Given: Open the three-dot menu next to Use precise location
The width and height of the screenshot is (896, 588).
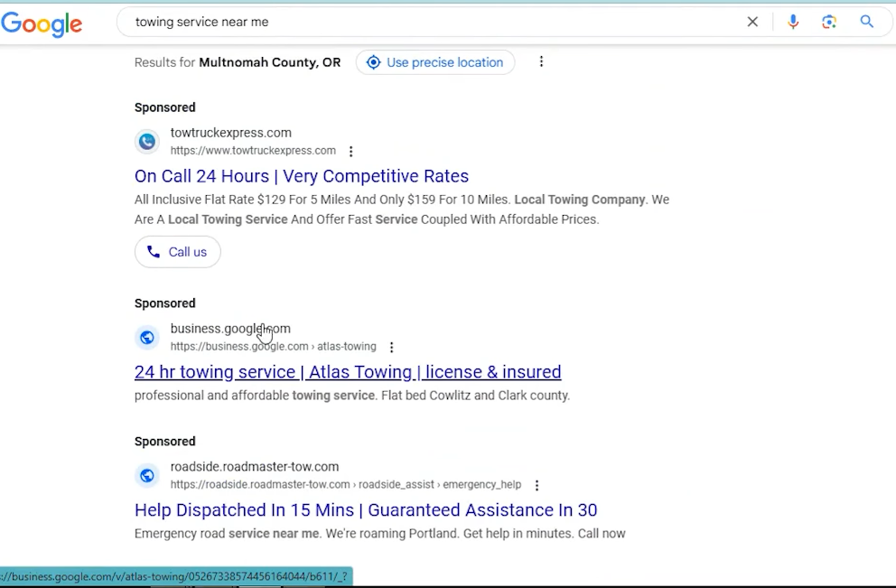Looking at the screenshot, I should pos(541,61).
